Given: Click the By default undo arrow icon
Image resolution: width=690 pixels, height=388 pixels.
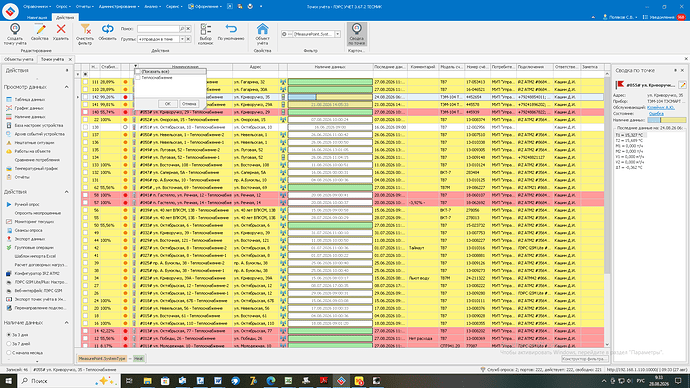Looking at the screenshot, I should [x=231, y=29].
